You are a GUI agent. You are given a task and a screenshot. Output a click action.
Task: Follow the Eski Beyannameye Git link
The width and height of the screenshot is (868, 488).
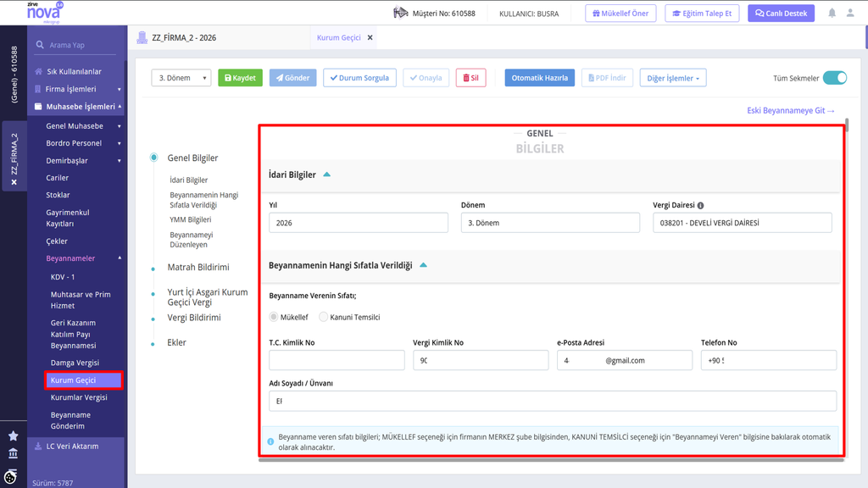click(x=791, y=111)
